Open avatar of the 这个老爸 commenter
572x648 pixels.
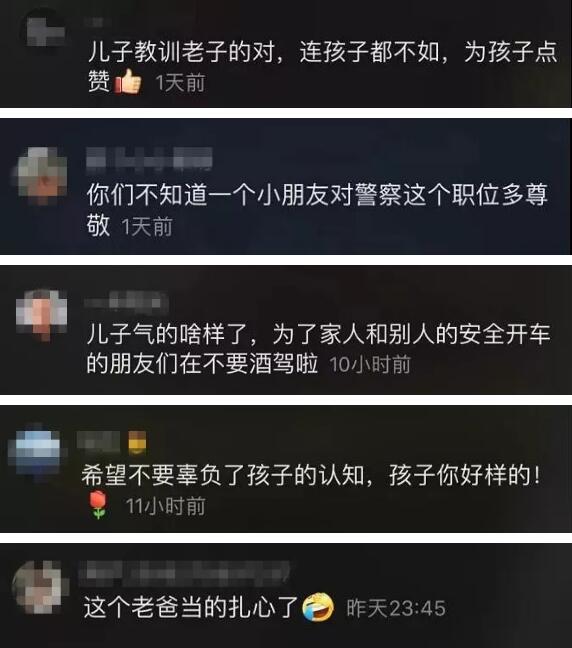(38, 587)
